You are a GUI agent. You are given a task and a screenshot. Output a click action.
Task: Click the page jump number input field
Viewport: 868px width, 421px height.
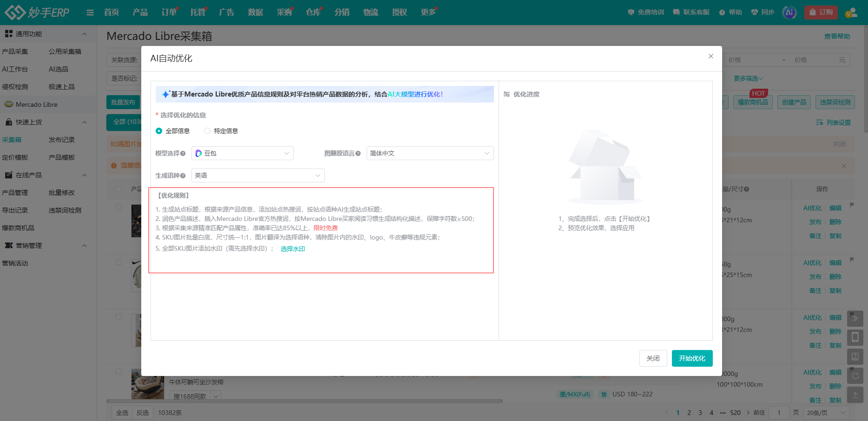(779, 413)
